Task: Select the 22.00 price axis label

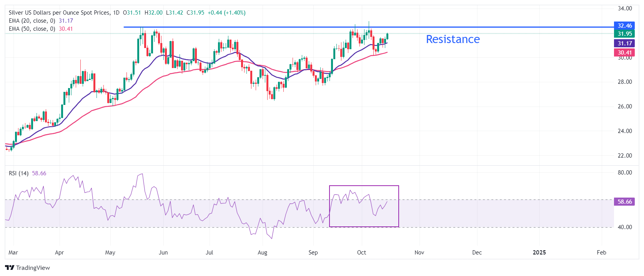Action: click(625, 156)
